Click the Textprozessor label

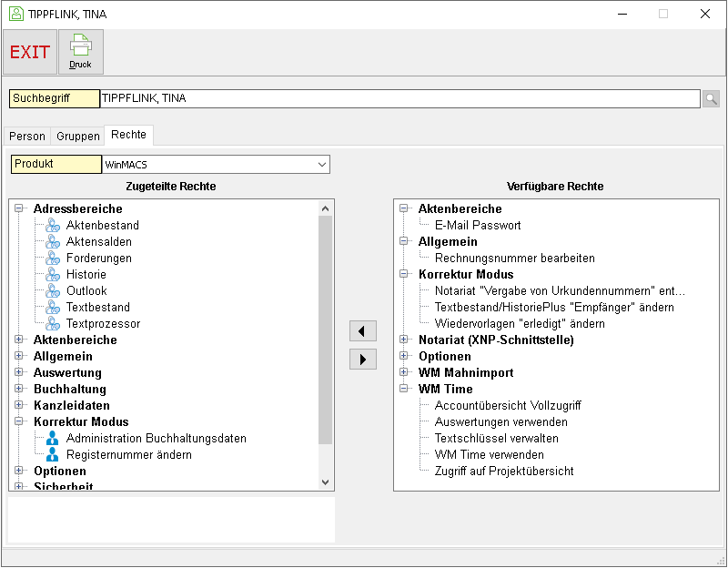[x=103, y=323]
